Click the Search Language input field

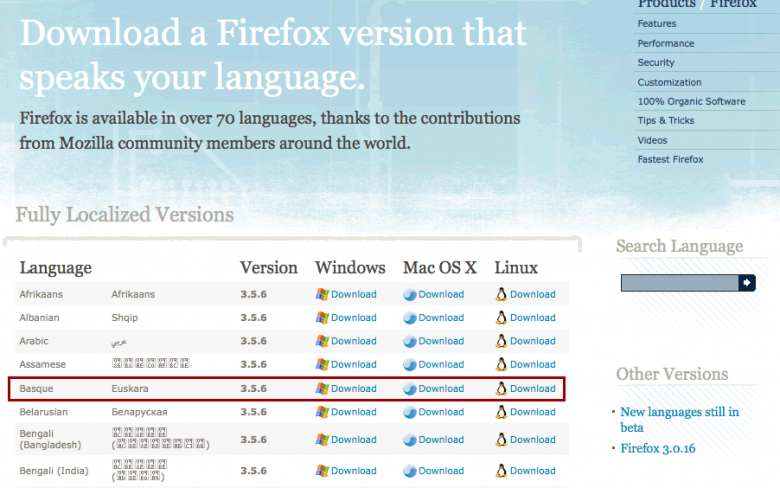click(x=680, y=283)
